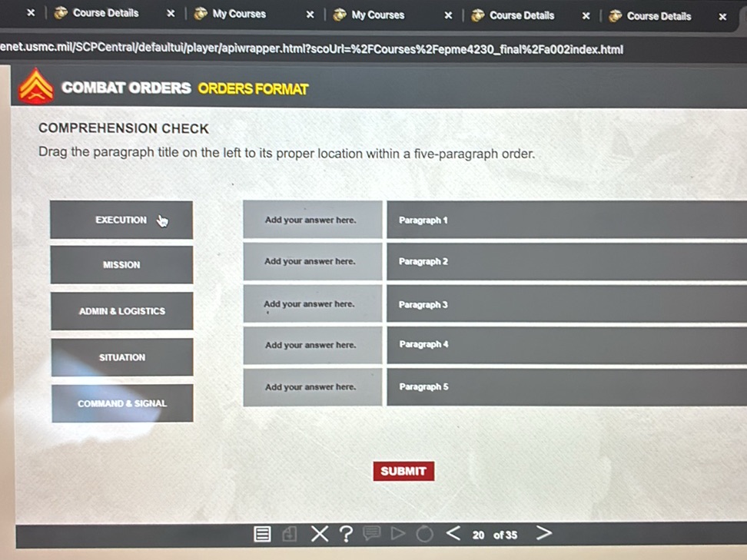
Task: Click the answer slot beside Paragraph 1
Action: point(311,220)
